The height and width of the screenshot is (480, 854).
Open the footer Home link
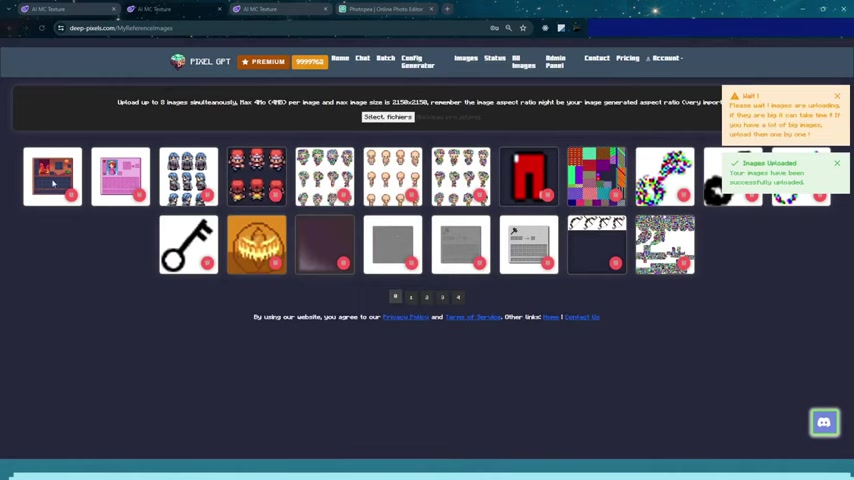pos(551,317)
